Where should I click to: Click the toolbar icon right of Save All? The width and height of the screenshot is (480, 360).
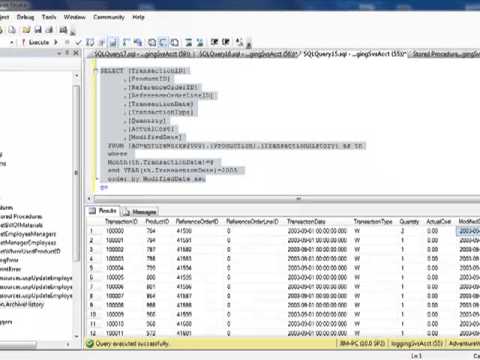coord(63,30)
